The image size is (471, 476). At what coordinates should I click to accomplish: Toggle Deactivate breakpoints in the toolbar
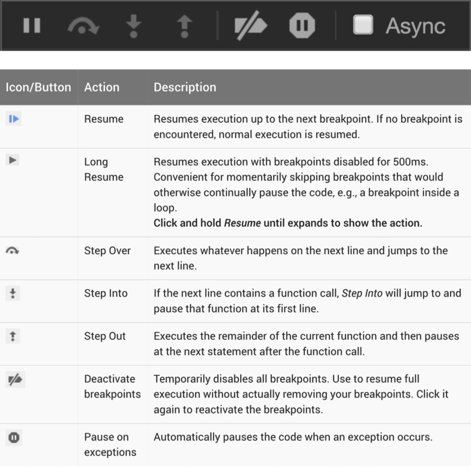[x=250, y=26]
